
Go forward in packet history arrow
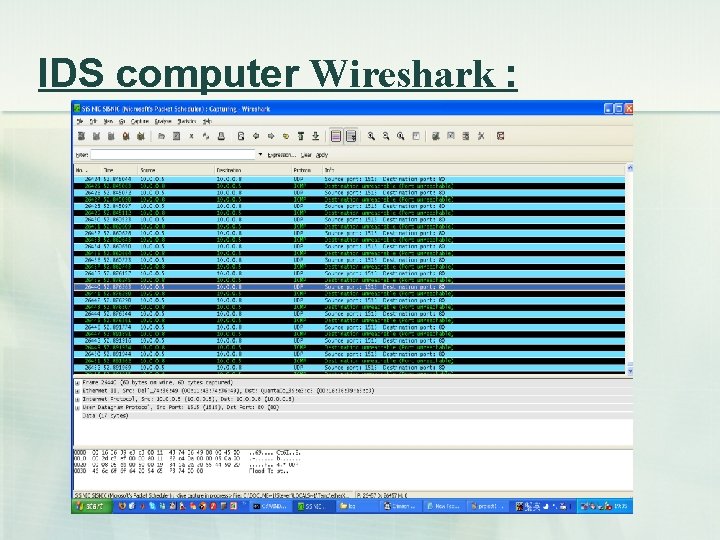(270, 136)
